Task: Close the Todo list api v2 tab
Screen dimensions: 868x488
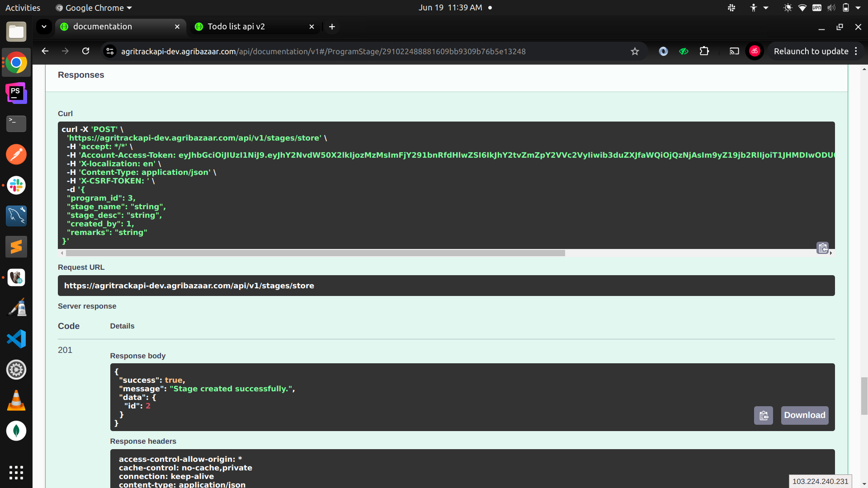Action: 311,27
